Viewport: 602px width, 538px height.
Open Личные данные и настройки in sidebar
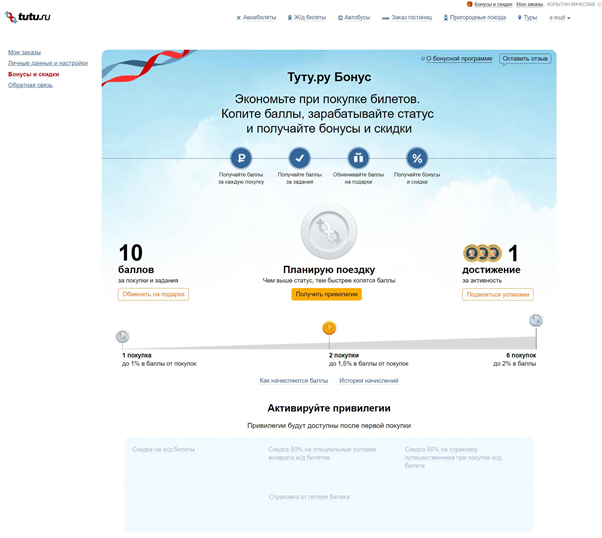pos(48,63)
